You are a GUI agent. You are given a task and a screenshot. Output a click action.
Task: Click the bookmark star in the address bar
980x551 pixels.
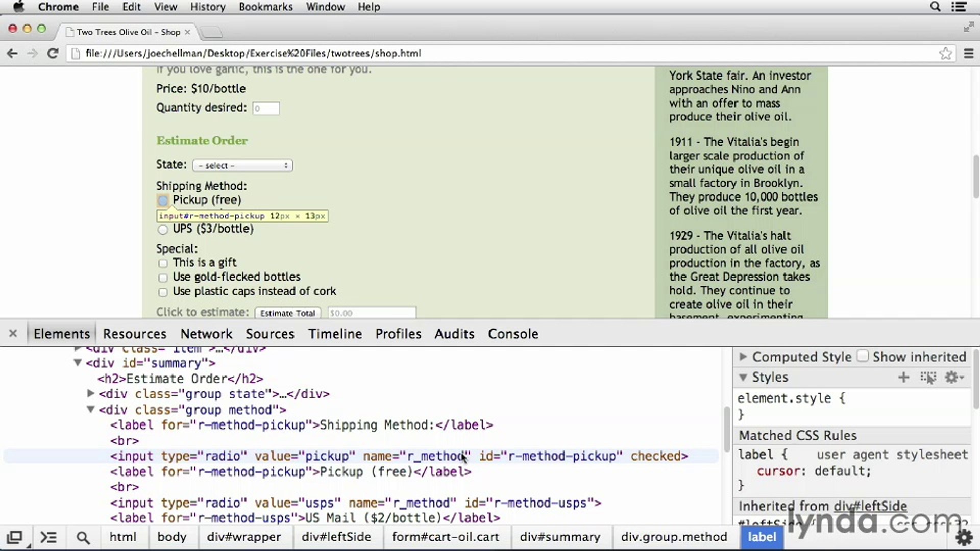(x=947, y=53)
